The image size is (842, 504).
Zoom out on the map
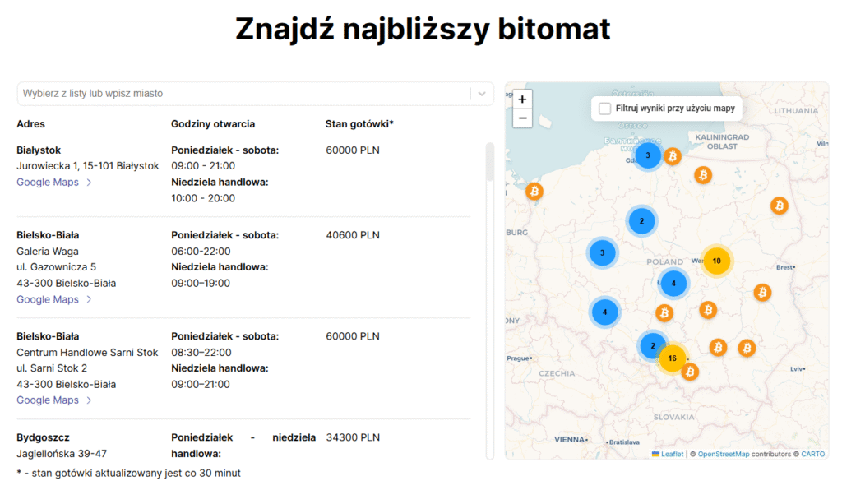[x=522, y=118]
